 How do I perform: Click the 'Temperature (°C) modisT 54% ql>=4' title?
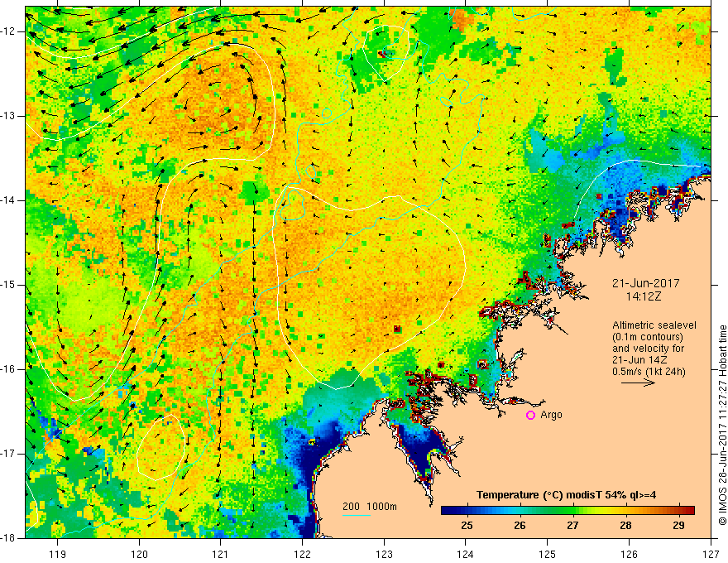[x=567, y=495]
